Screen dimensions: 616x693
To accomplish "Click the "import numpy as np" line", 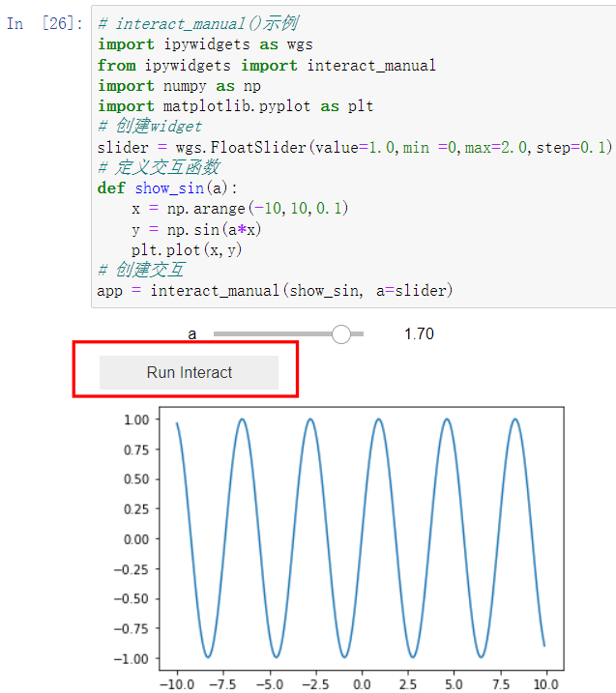I will click(x=181, y=86).
